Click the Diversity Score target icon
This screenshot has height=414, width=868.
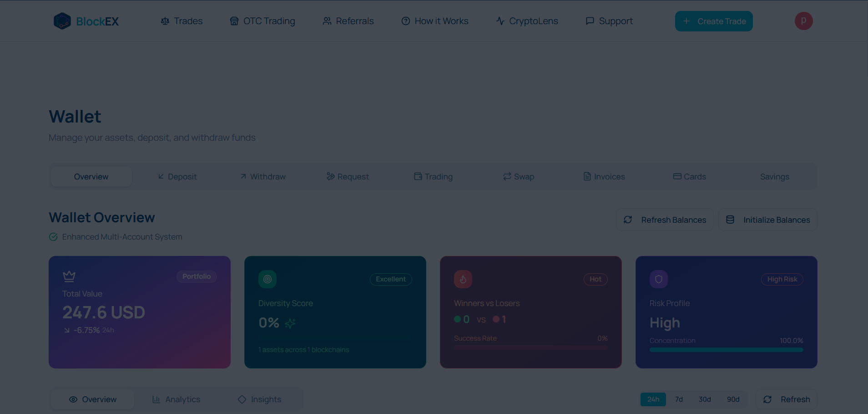click(x=267, y=279)
